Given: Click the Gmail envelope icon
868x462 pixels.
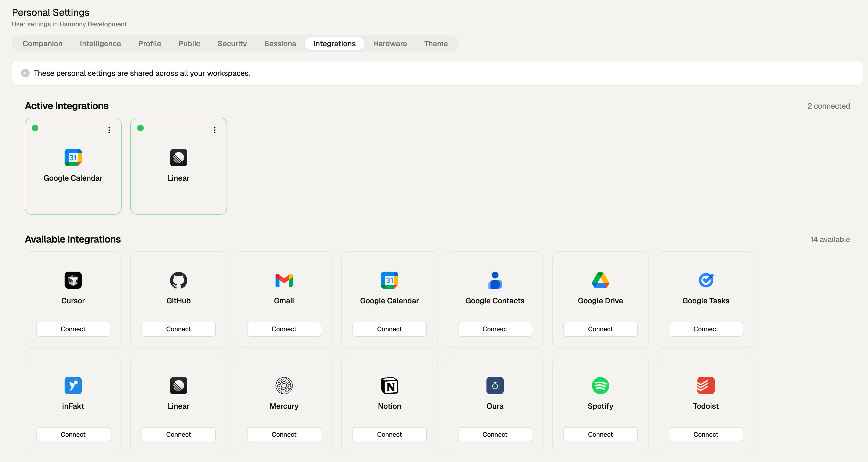Looking at the screenshot, I should [284, 280].
